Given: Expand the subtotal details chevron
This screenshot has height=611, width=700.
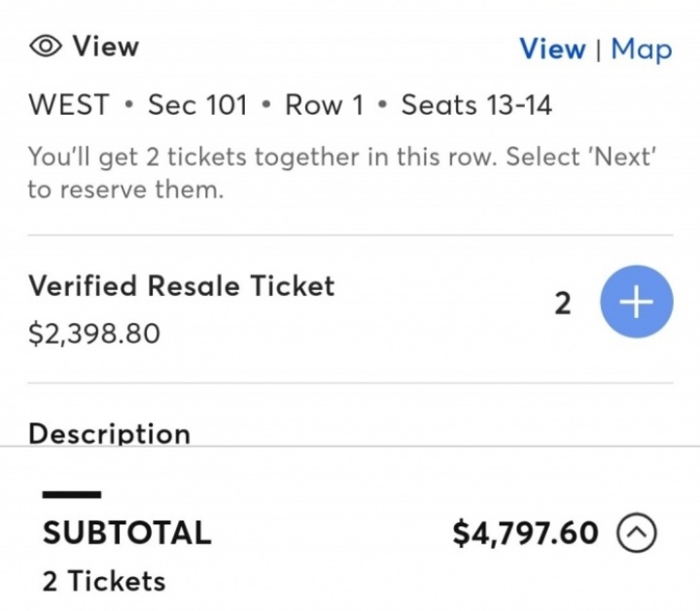Looking at the screenshot, I should (x=637, y=532).
